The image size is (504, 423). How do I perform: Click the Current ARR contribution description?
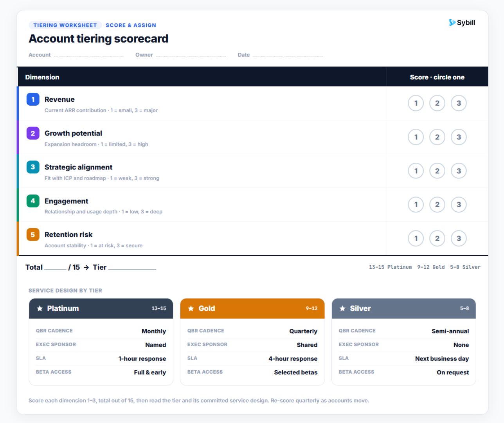point(101,110)
